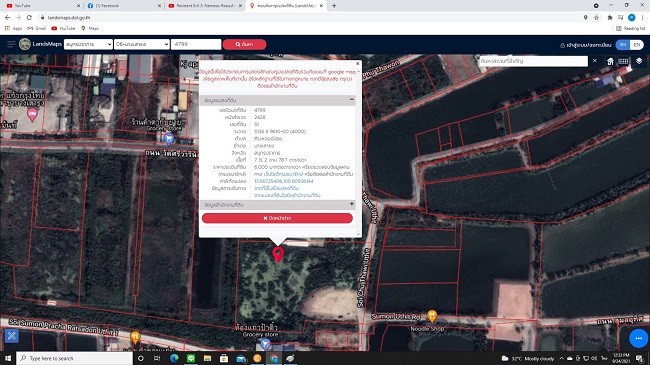Go back in browser
The width and height of the screenshot is (650, 365).
pyautogui.click(x=7, y=17)
